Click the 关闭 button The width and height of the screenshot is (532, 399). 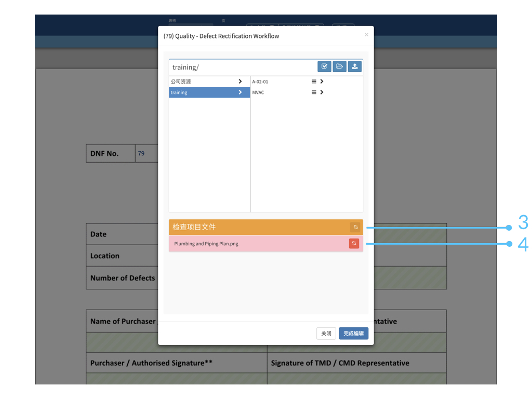326,334
